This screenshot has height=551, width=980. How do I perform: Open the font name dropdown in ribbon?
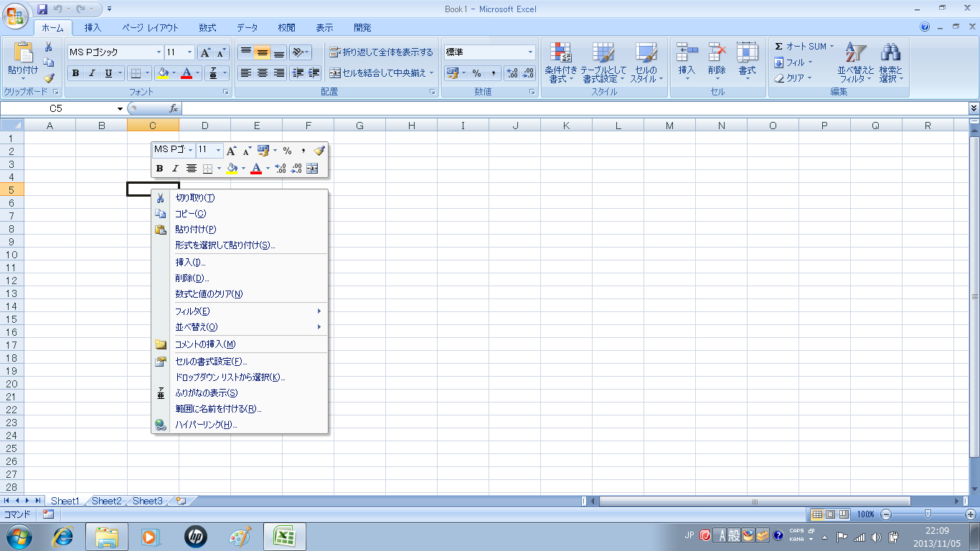click(159, 52)
